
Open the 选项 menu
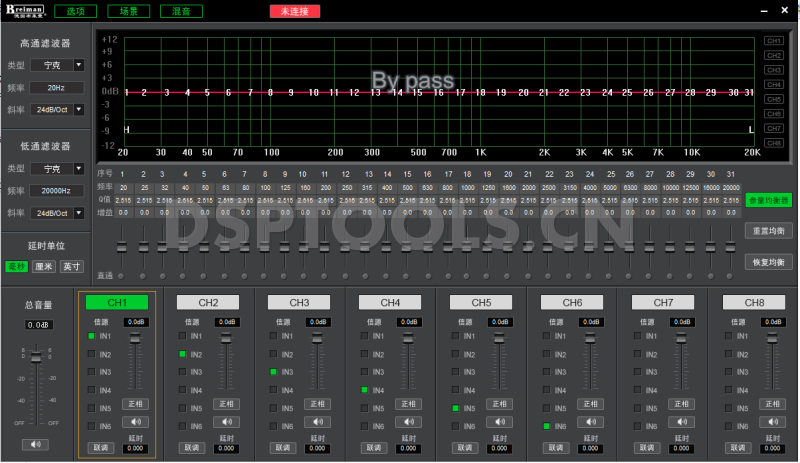[x=76, y=12]
